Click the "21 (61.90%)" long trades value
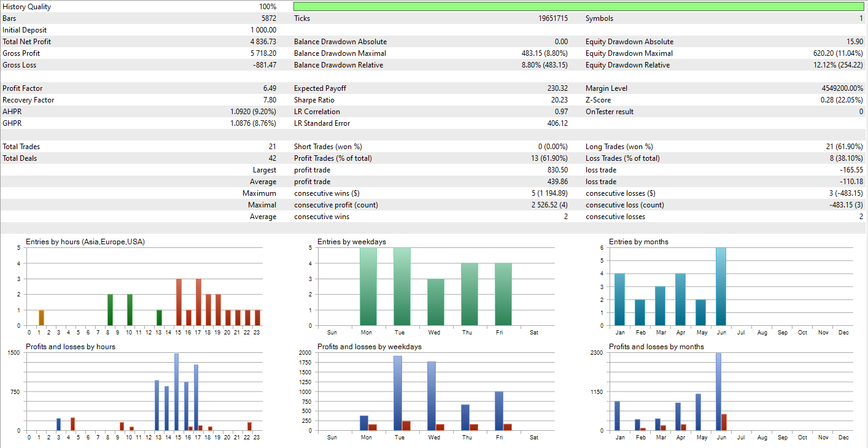The width and height of the screenshot is (868, 448). click(845, 147)
